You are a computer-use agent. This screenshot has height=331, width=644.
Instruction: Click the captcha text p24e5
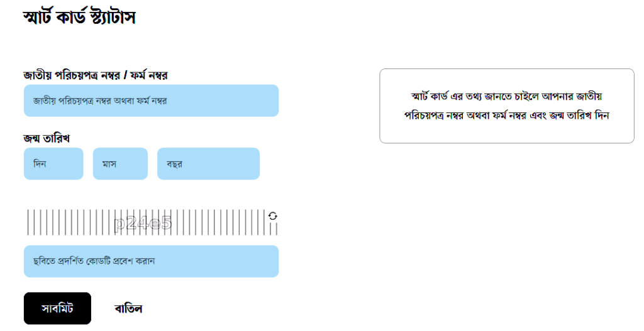point(143,223)
